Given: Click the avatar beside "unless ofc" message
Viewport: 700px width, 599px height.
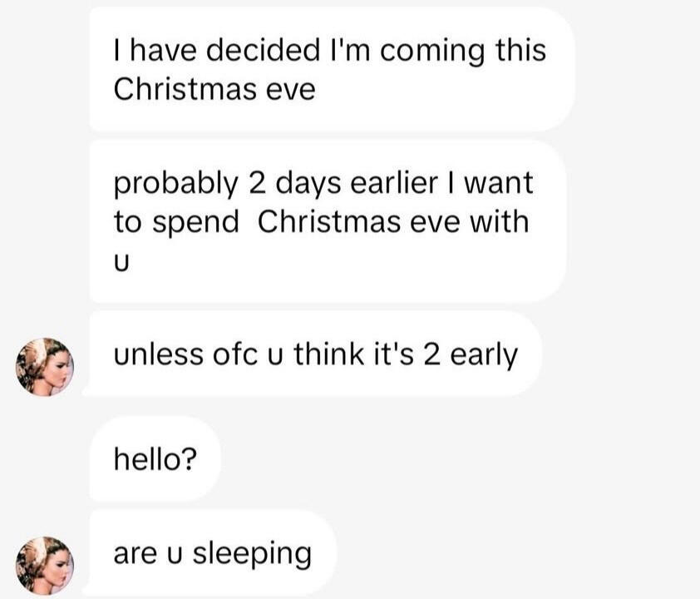Looking at the screenshot, I should coord(46,366).
